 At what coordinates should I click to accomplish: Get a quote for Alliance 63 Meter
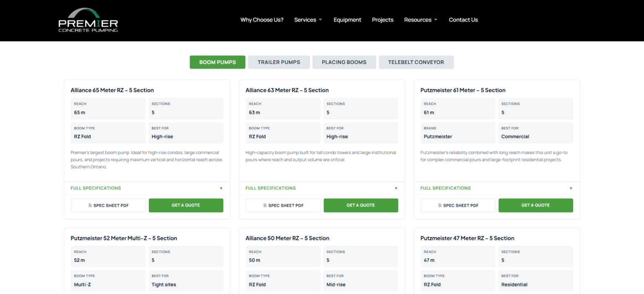tap(361, 205)
